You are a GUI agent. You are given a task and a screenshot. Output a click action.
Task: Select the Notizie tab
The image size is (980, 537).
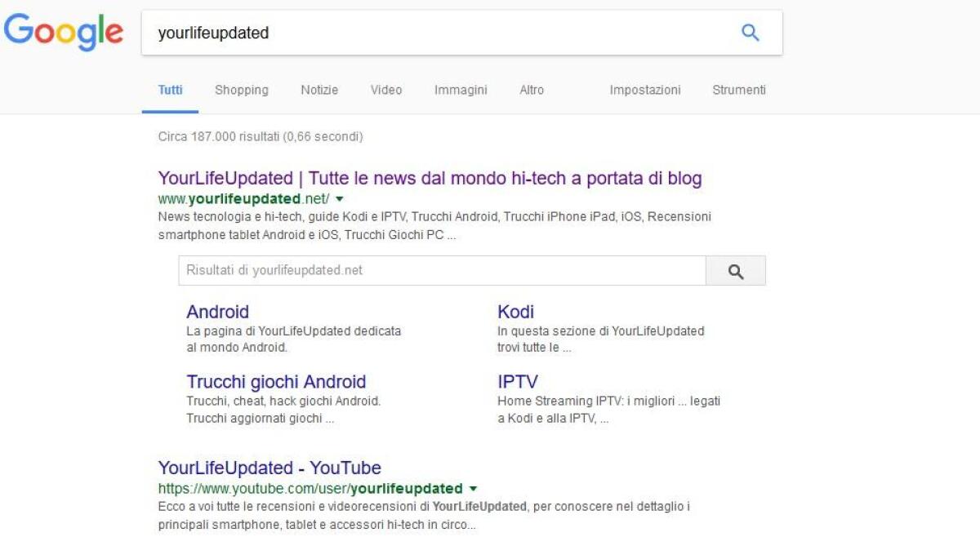pyautogui.click(x=318, y=90)
